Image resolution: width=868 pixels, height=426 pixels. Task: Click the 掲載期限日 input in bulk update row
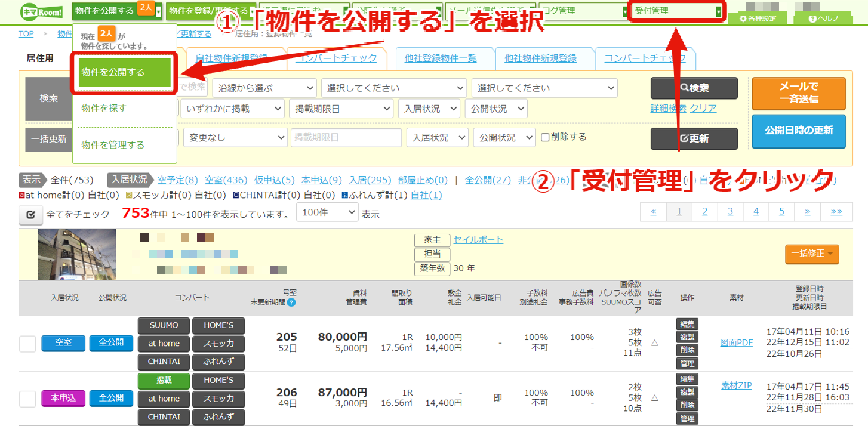pos(346,137)
